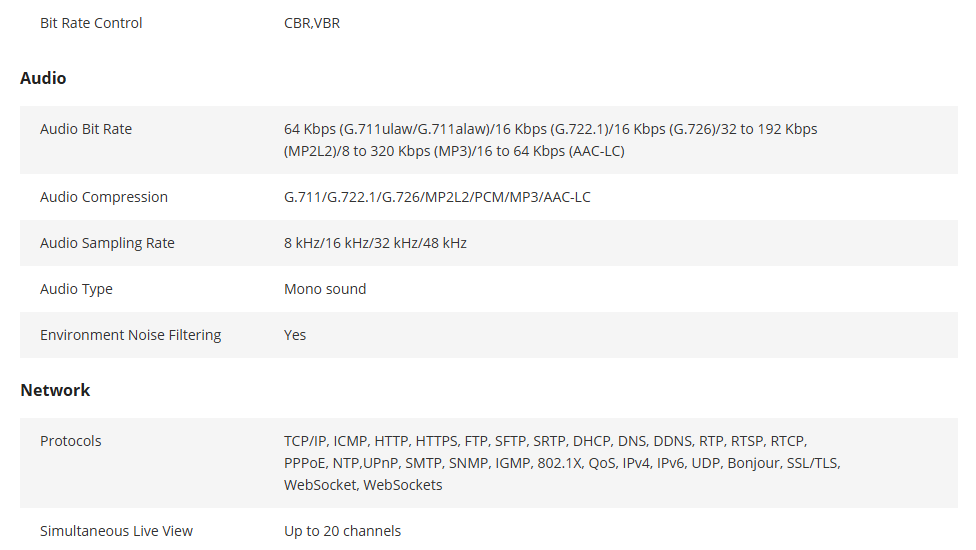Click the Up to 20 channels value

342,531
